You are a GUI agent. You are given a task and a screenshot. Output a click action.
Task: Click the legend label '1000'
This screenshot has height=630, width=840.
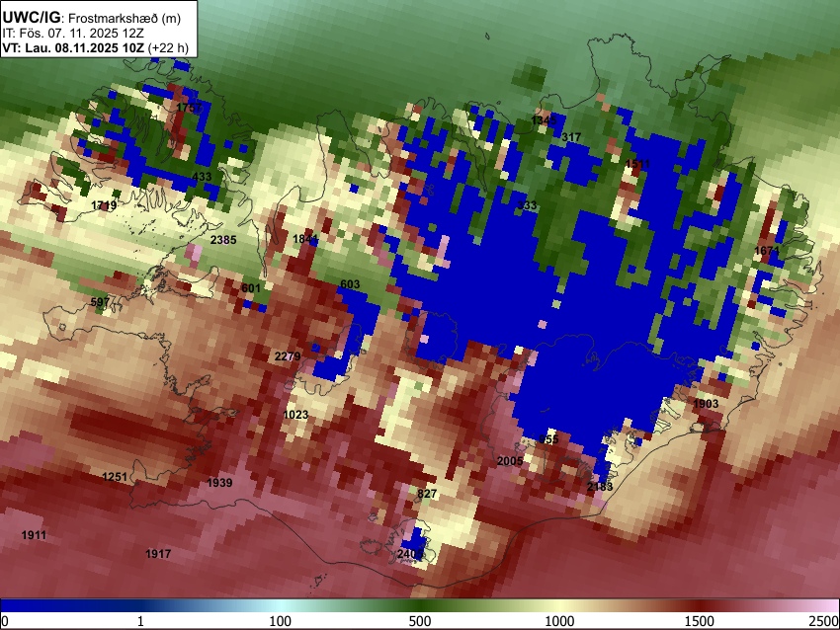(559, 621)
